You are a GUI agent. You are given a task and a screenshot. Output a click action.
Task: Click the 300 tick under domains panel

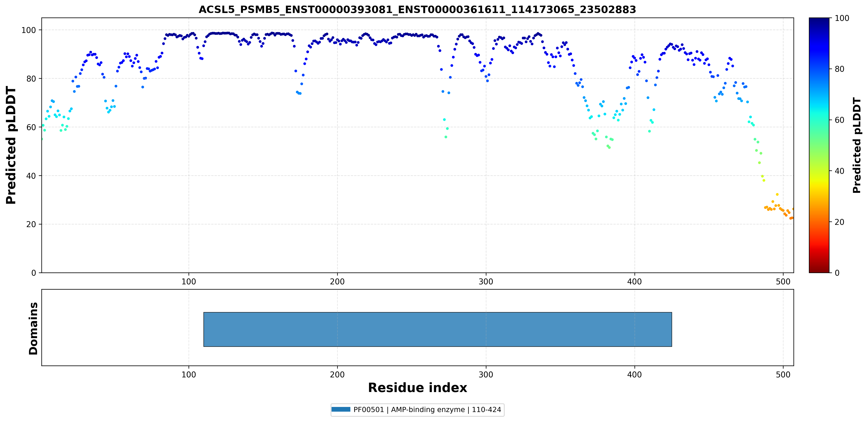point(486,375)
